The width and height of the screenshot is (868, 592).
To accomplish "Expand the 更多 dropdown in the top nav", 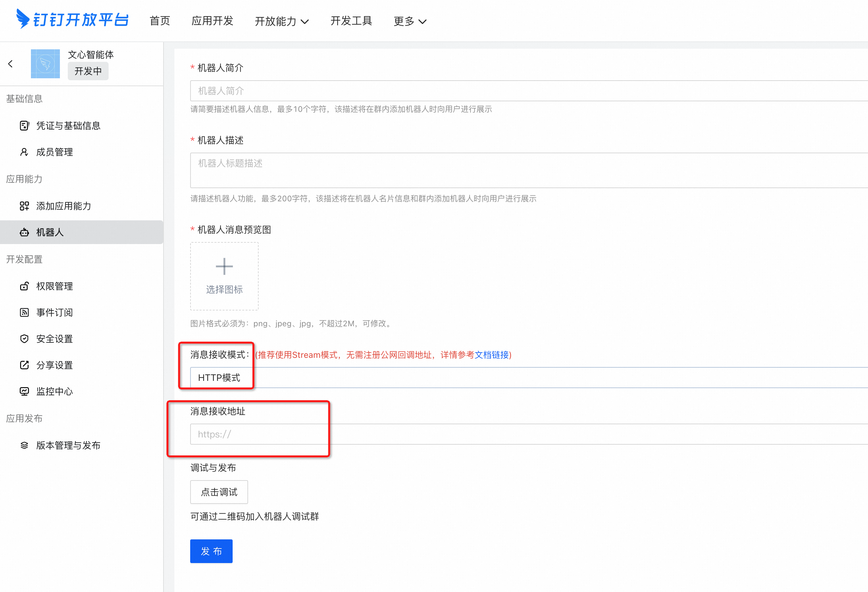I will coord(410,21).
